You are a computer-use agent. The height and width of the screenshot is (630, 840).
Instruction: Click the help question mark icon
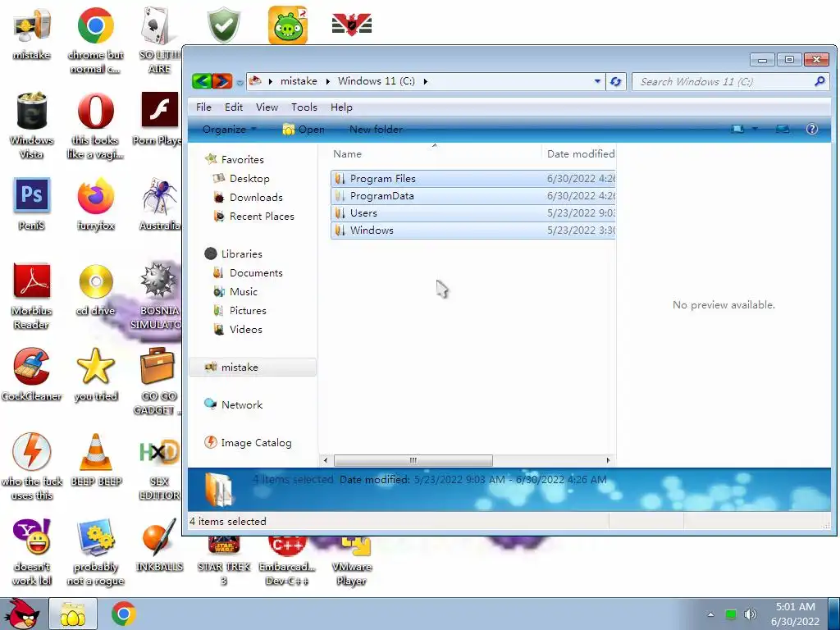point(812,129)
